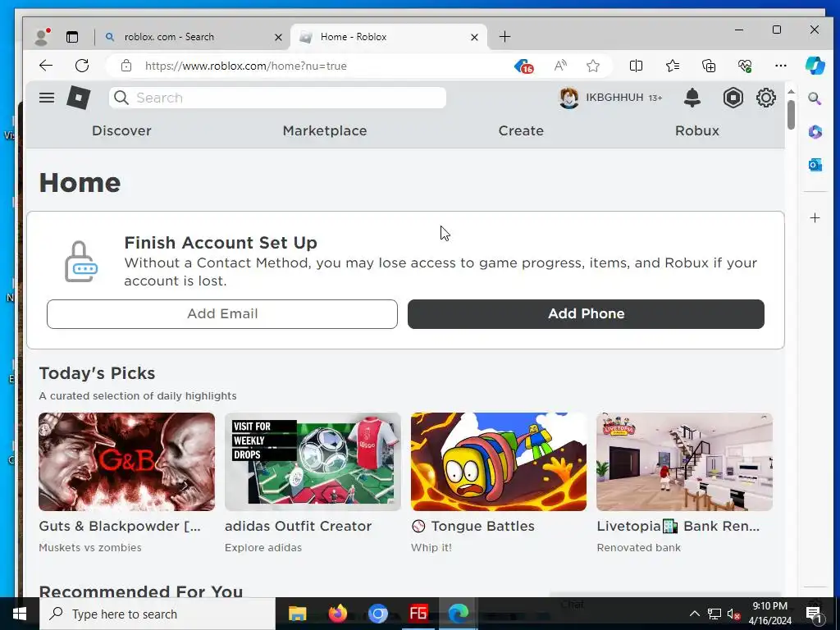Open the Edge profile icon
The image size is (840, 630).
(42, 36)
